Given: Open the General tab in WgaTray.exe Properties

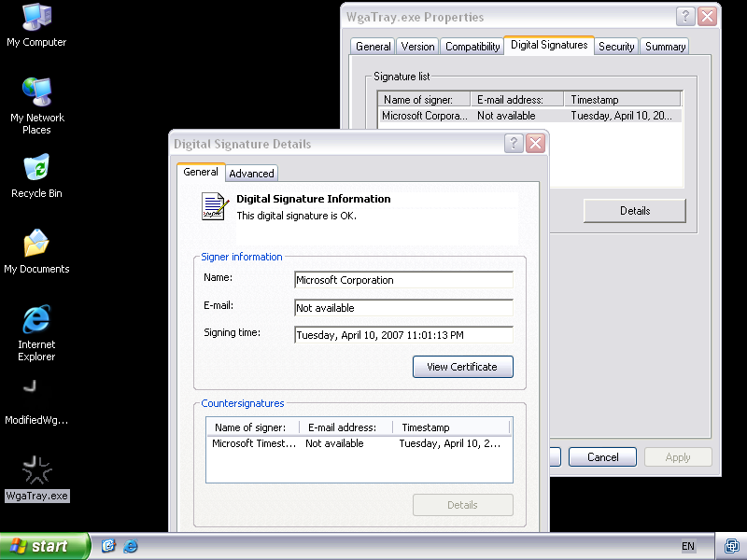Looking at the screenshot, I should [x=373, y=46].
